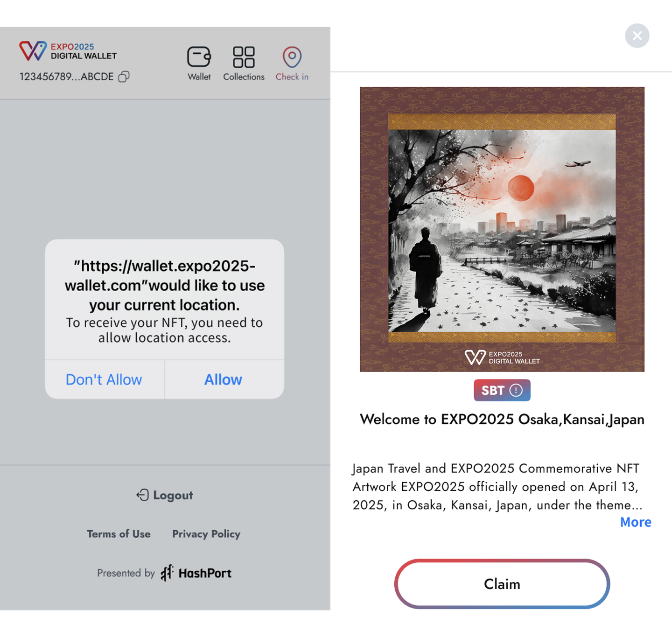Switch to the Collections tab label
672x638 pixels.
coord(244,77)
